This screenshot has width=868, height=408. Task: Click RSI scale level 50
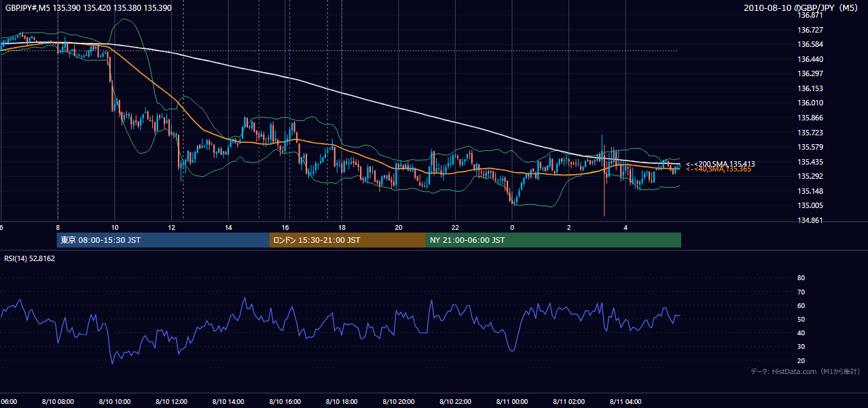801,319
